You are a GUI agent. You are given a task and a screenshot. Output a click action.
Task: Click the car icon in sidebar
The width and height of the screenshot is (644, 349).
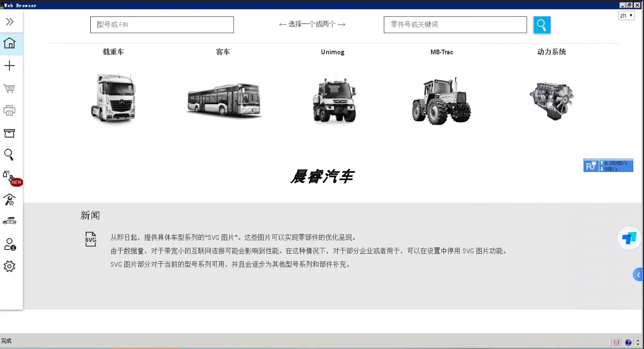point(9,221)
